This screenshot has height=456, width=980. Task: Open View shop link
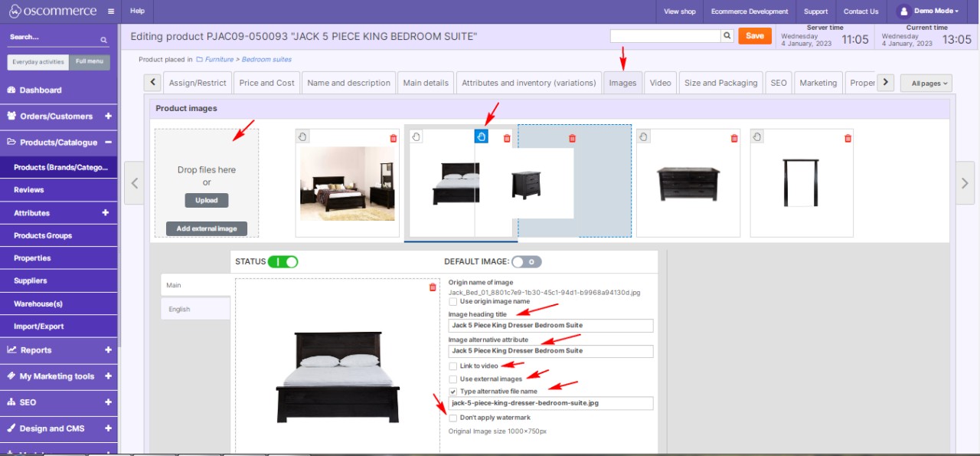click(680, 11)
